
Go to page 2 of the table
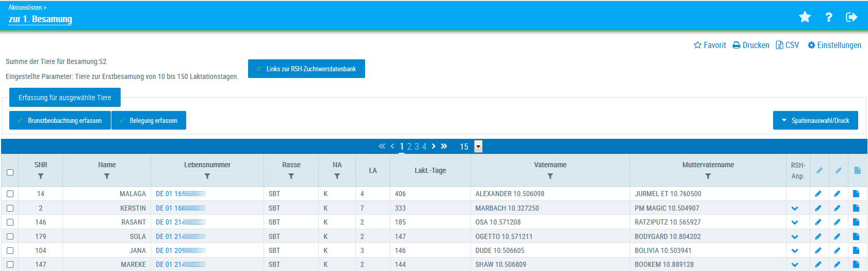[410, 147]
